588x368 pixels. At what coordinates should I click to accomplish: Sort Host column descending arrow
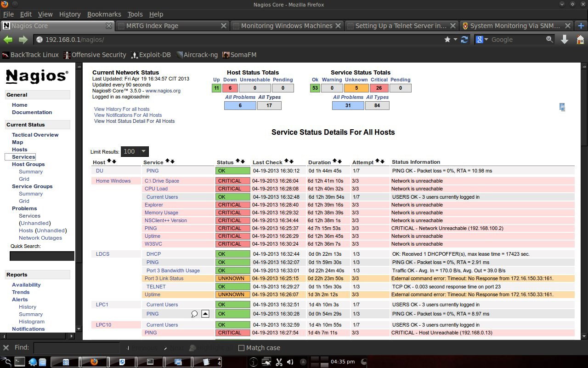[x=114, y=161]
